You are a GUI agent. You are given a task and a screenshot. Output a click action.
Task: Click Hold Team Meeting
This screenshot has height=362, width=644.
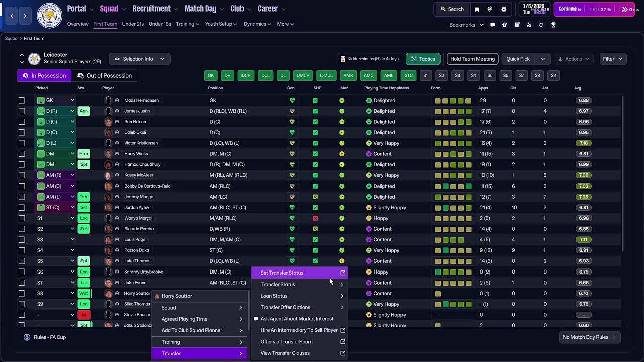[x=472, y=59]
